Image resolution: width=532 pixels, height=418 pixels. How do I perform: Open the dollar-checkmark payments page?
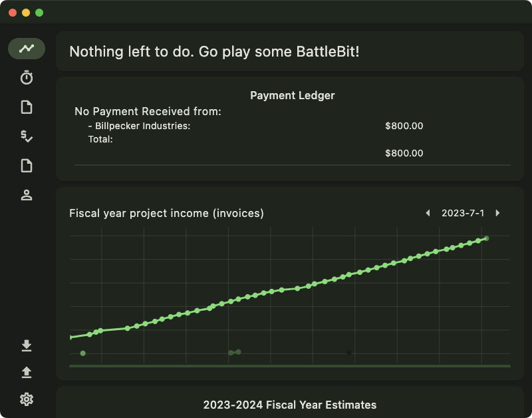(27, 136)
